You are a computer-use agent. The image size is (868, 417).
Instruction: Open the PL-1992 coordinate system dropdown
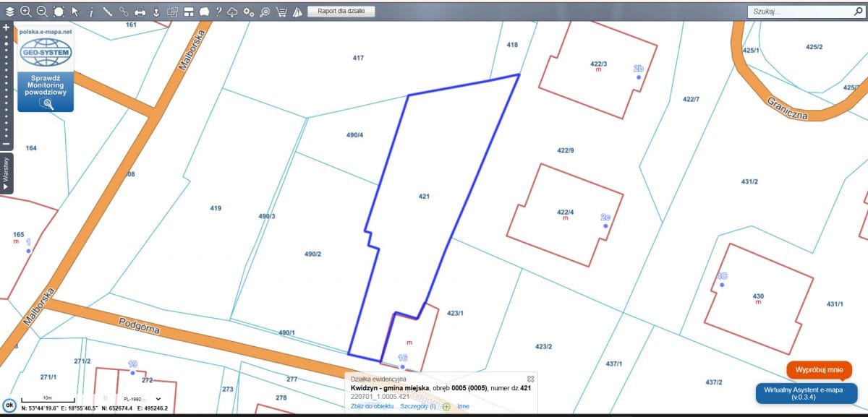(142, 399)
